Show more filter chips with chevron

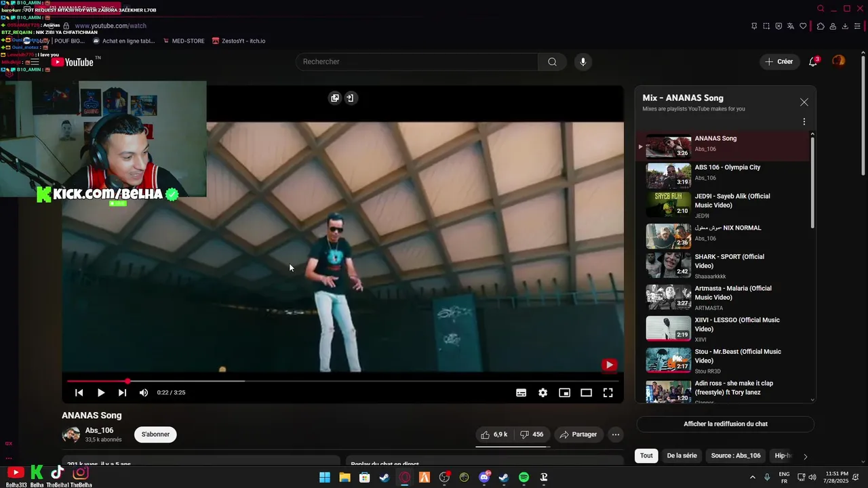coord(806,456)
